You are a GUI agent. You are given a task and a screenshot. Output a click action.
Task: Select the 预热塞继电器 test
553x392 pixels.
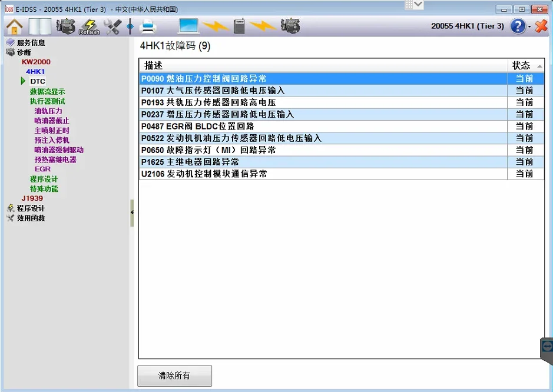[55, 160]
